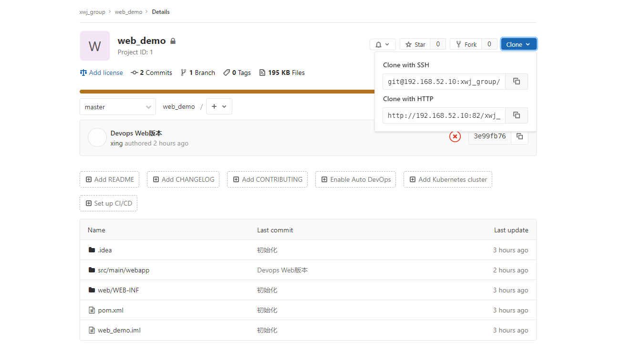The width and height of the screenshot is (633, 364).
Task: Open the web/WEB-INF folder
Action: click(x=118, y=290)
